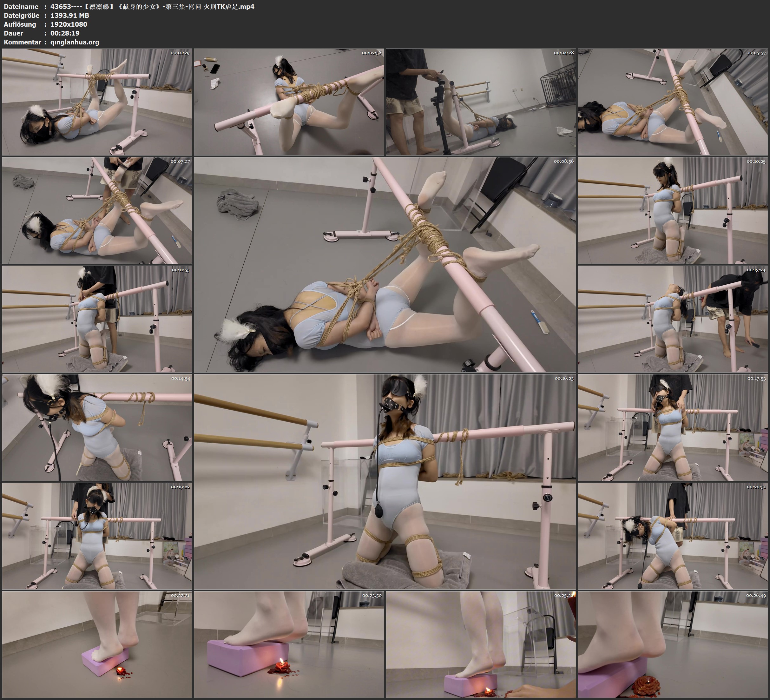Click the candle frame at 00:23:50
Viewport: 770px width, 700px height.
point(289,644)
